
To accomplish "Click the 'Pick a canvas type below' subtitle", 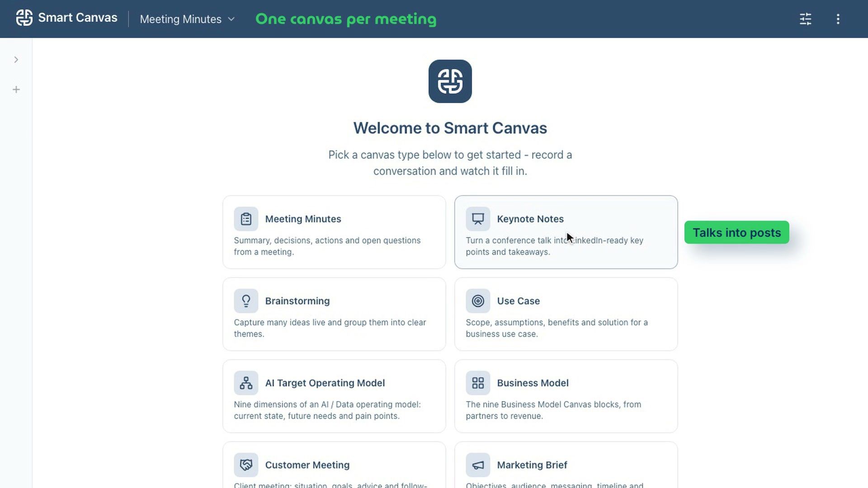I will pyautogui.click(x=450, y=163).
